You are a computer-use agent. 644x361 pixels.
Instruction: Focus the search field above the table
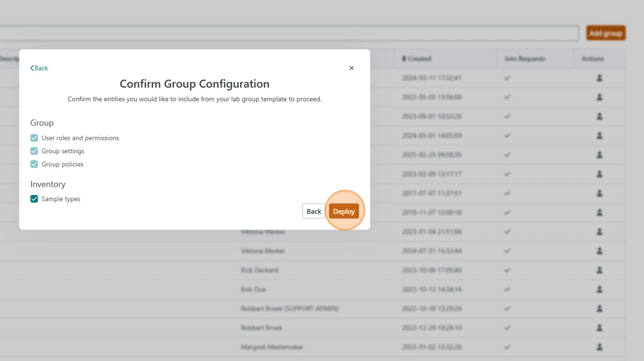pyautogui.click(x=287, y=33)
